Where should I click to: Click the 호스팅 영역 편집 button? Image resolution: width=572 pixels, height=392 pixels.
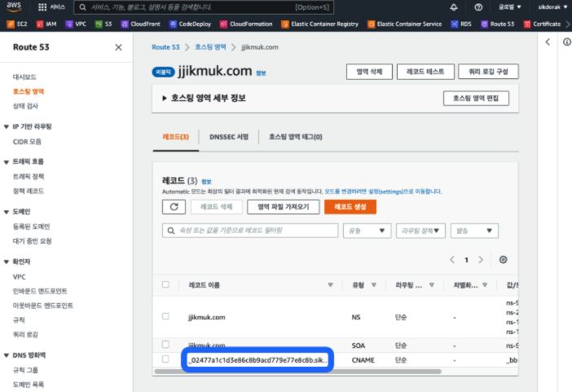476,98
